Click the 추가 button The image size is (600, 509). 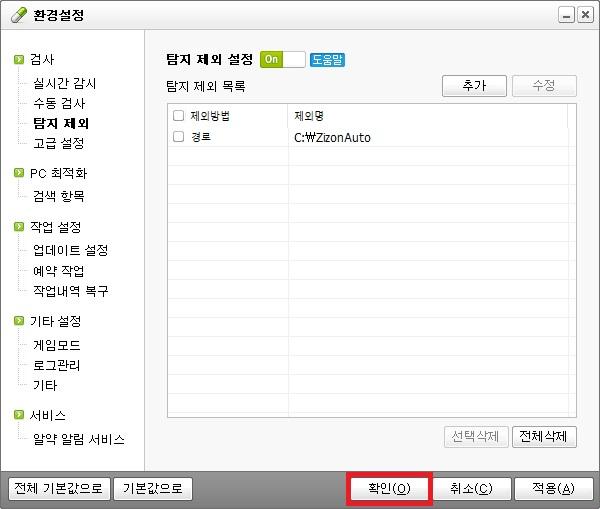click(x=474, y=86)
